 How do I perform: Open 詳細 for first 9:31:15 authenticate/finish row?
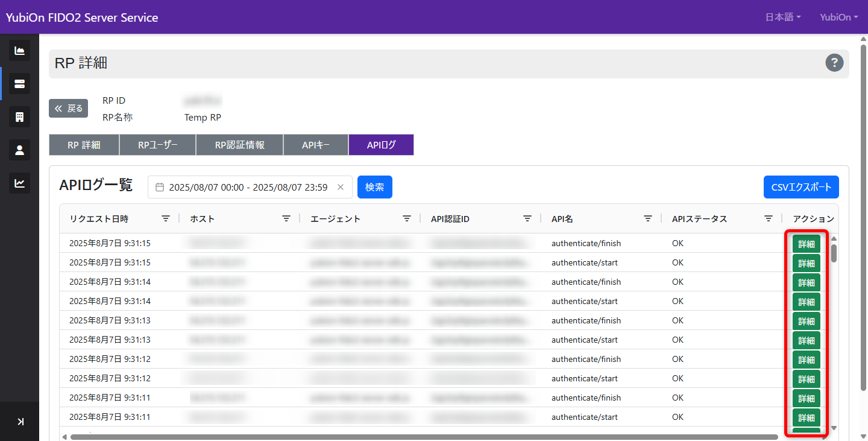pos(807,244)
